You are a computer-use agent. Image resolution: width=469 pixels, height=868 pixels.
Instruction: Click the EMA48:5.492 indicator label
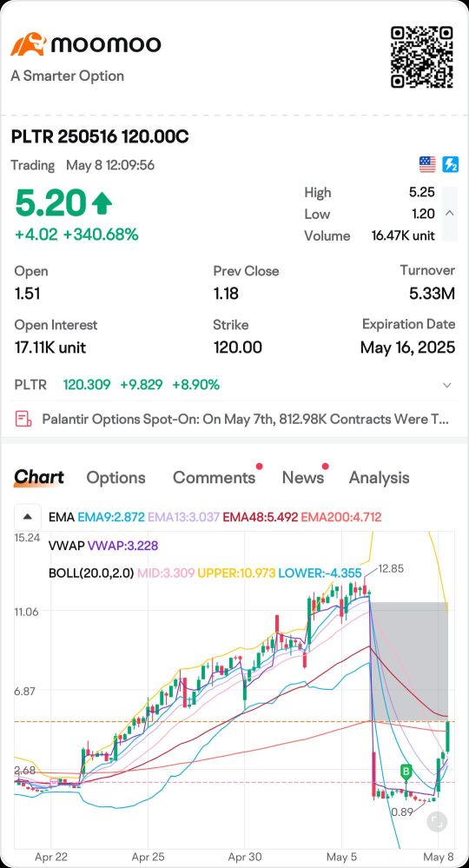260,518
